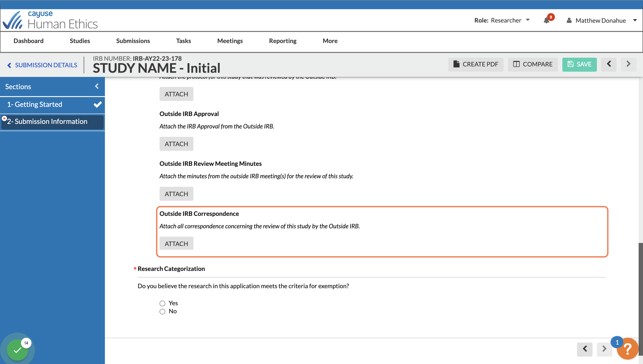The width and height of the screenshot is (643, 364).
Task: Go to previous section using the header left arrow
Action: [609, 64]
